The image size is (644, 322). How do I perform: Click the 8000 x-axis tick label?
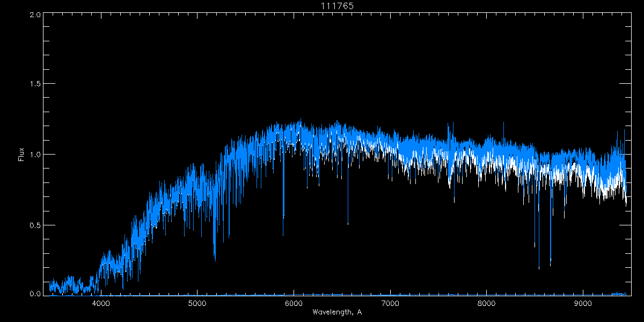click(x=486, y=303)
